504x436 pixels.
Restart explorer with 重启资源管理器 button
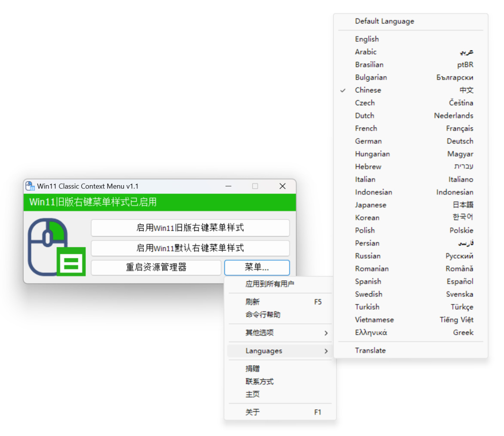click(156, 267)
